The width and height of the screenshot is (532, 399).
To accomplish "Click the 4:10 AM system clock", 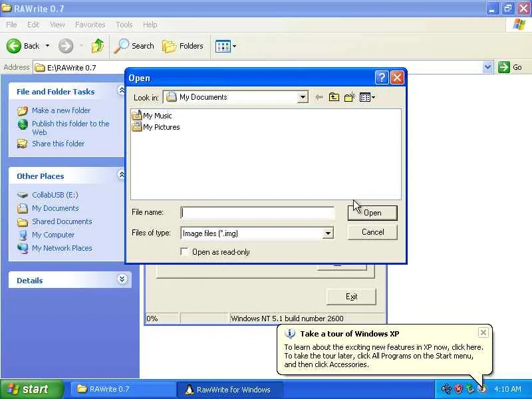I will click(507, 389).
